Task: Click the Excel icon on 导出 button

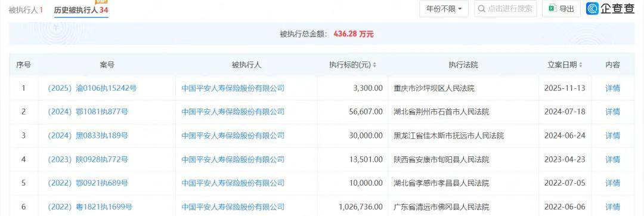Action: pos(552,8)
